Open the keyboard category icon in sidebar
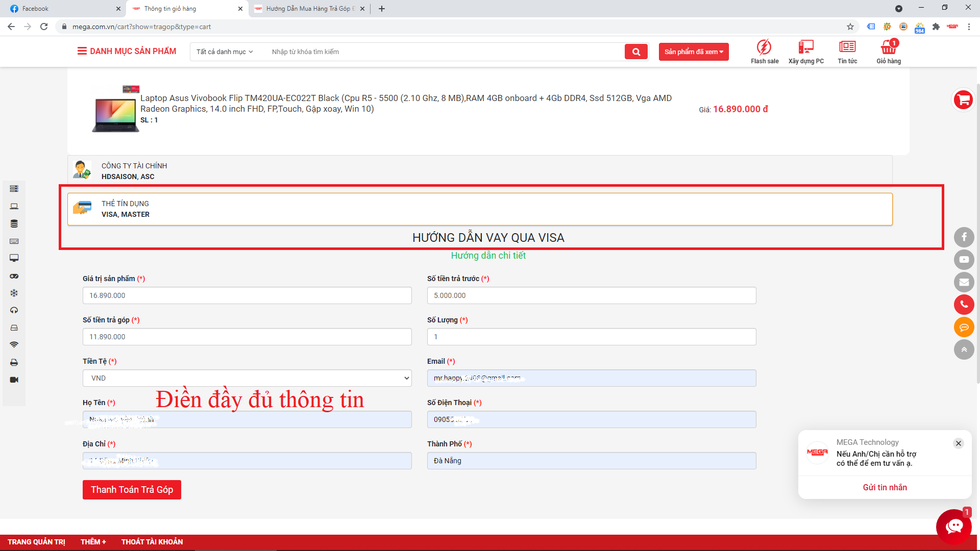Screen dimensions: 980x551 pos(14,241)
